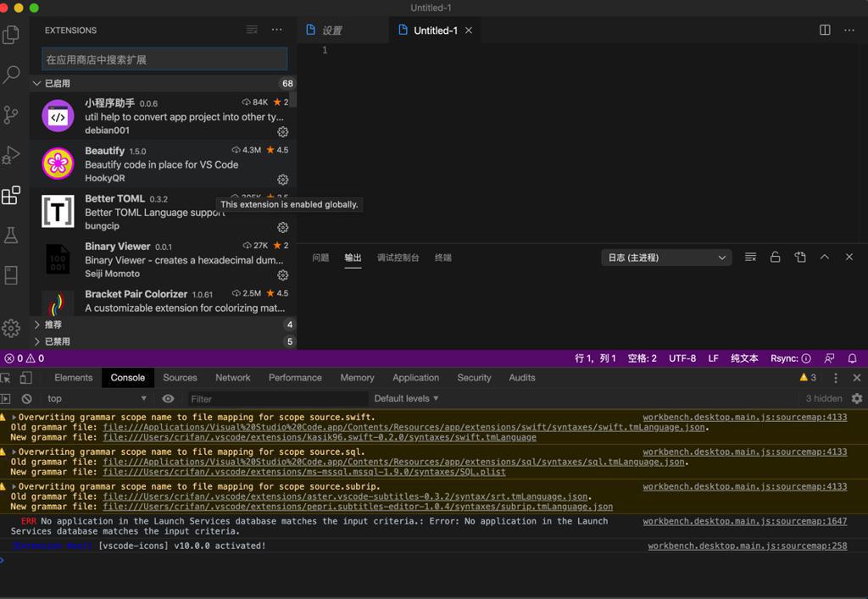Toggle the live expression eye icon
The width and height of the screenshot is (868, 599).
tap(168, 398)
